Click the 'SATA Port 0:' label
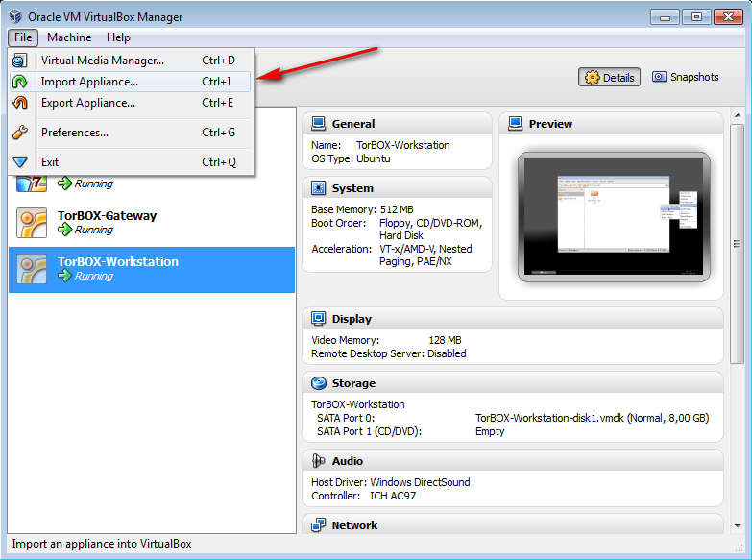 tap(346, 418)
